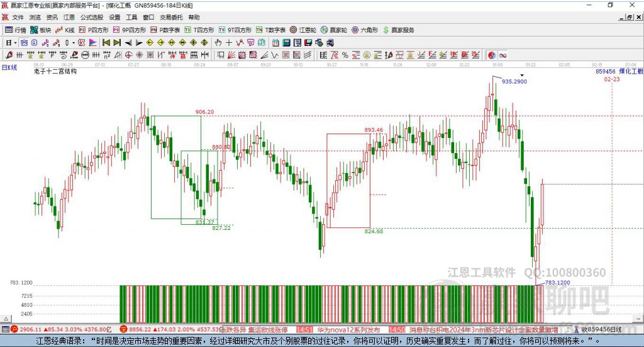Expand the candlestick style dropdown arrow
The width and height of the screenshot is (644, 347).
pyautogui.click(x=74, y=43)
